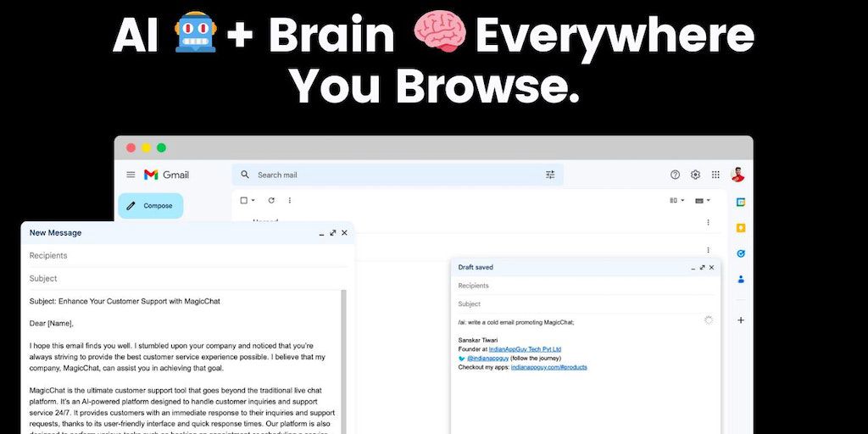Open search filter options icon
The height and width of the screenshot is (434, 868).
549,175
